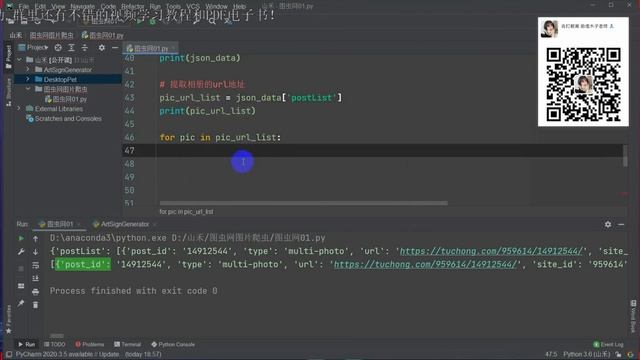This screenshot has height=360, width=640.
Task: Click editor vertical scrollbar thumb
Action: pos(625,156)
